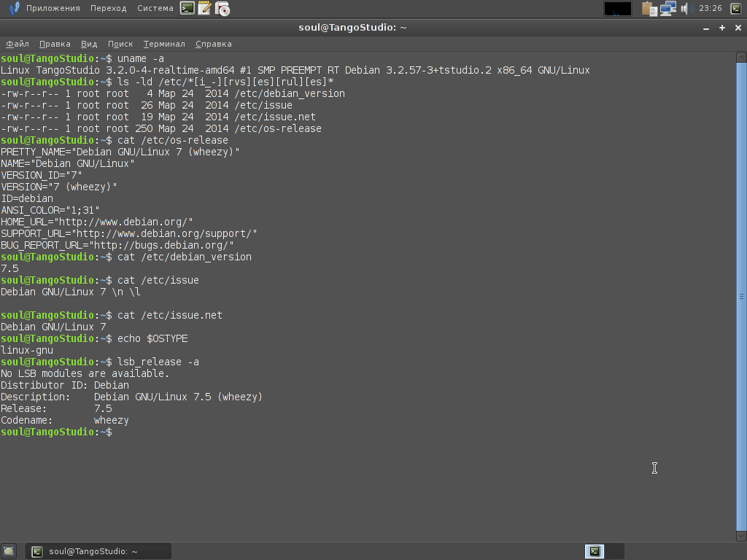Click the VERSION_ID="7" line
This screenshot has width=747, height=560.
(42, 175)
